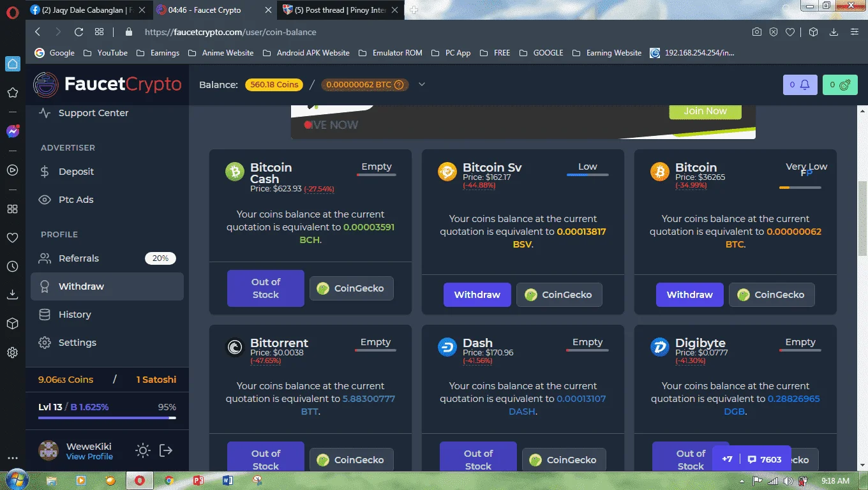Toggle light mode sun icon

click(x=143, y=450)
